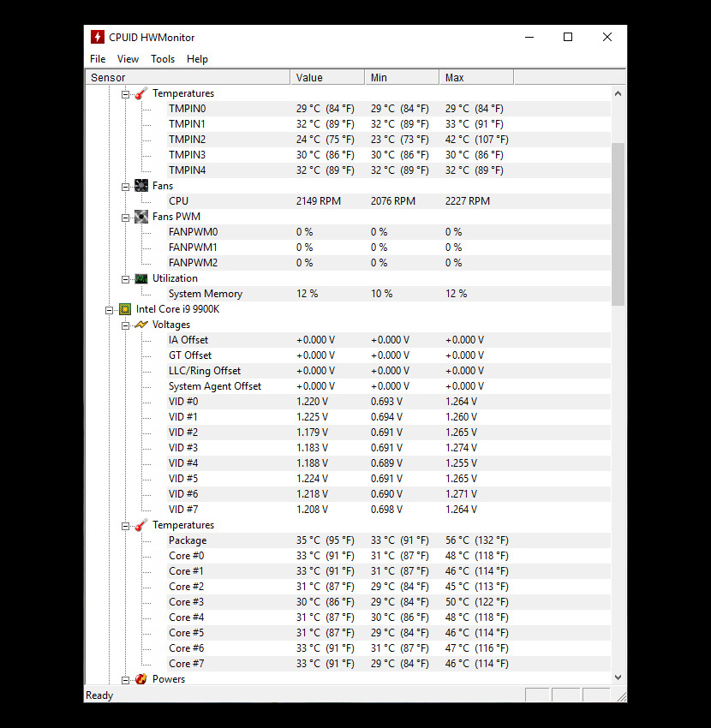Select the TMPIN2 sensor row
Screen dimensions: 711x728
tap(388, 140)
